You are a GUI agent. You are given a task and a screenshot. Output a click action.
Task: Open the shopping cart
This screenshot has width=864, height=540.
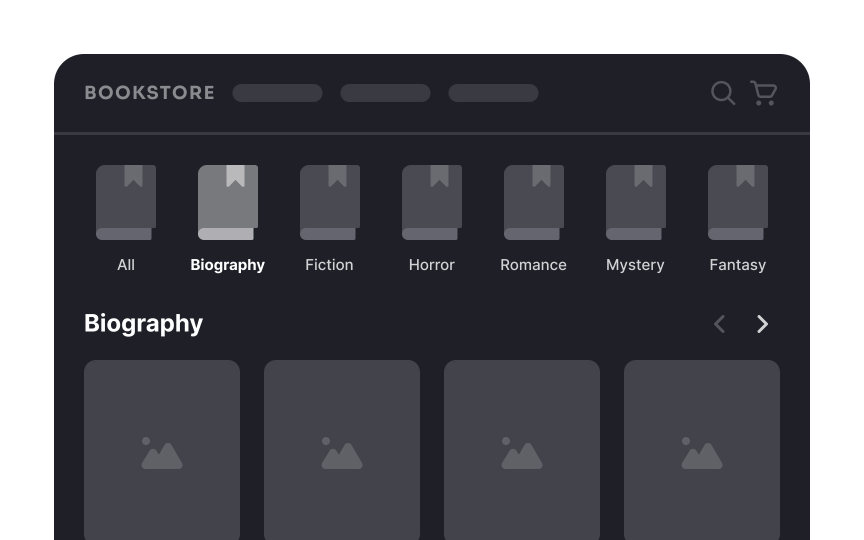764,93
